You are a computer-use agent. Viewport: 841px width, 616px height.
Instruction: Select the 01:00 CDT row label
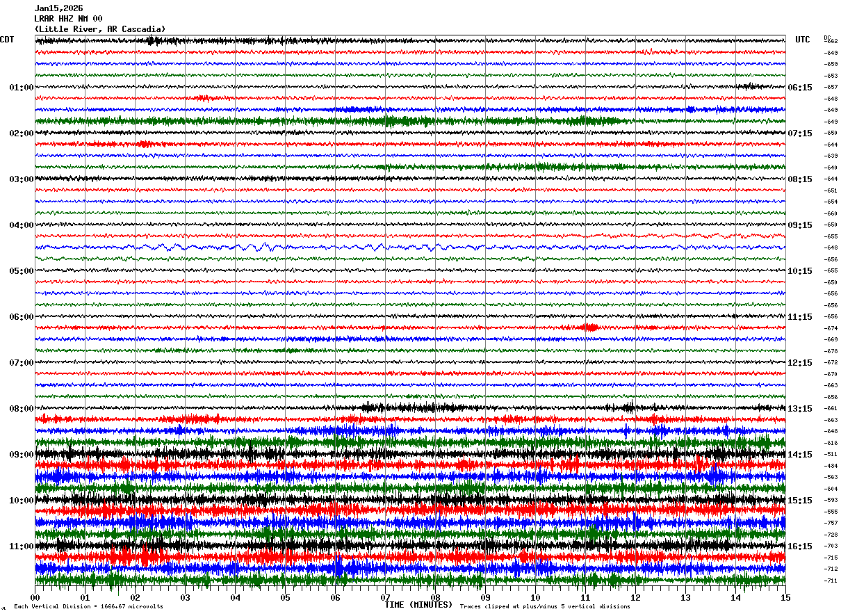22,88
